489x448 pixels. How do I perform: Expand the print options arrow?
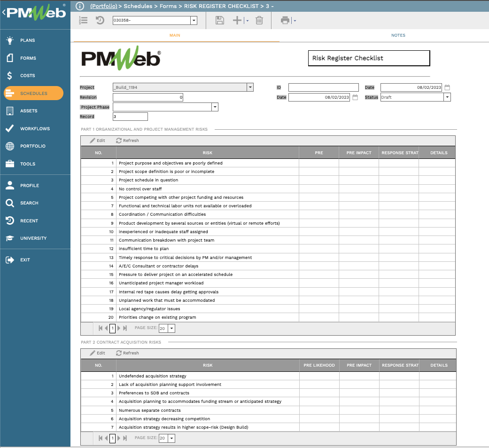tap(295, 21)
